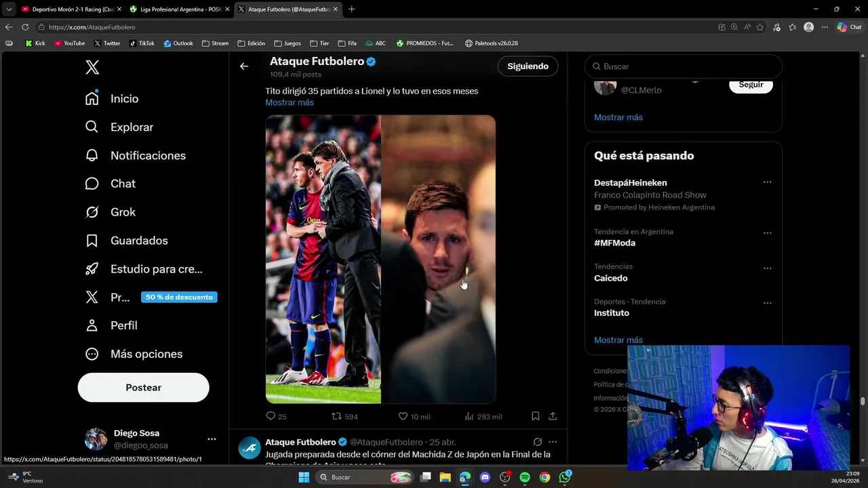This screenshot has height=488, width=868.
Task: Open Perfil in the sidebar
Action: pyautogui.click(x=111, y=326)
